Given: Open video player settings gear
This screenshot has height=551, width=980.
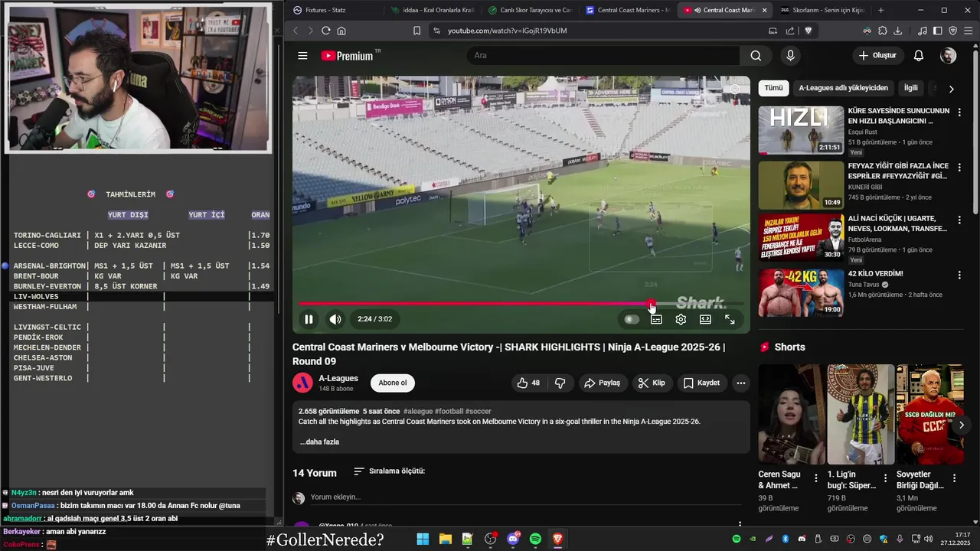Looking at the screenshot, I should [x=681, y=319].
